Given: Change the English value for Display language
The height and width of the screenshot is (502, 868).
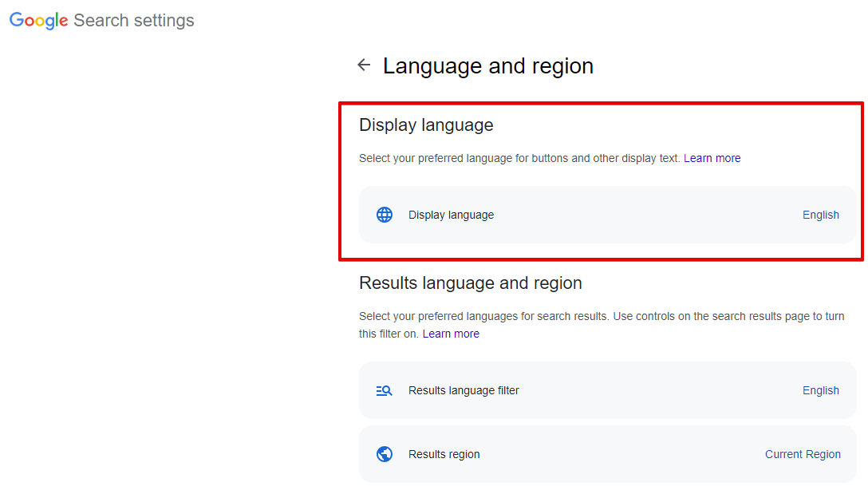Looking at the screenshot, I should (821, 215).
